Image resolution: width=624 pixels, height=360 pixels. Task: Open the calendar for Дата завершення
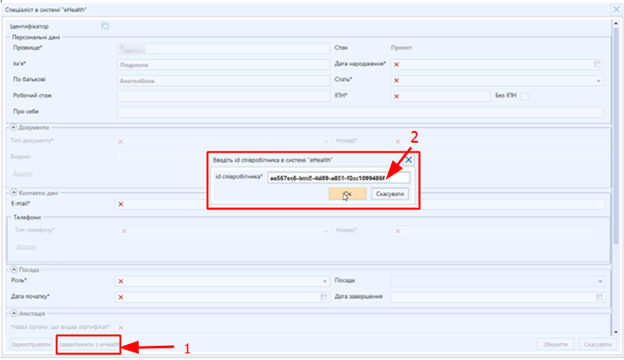(599, 297)
